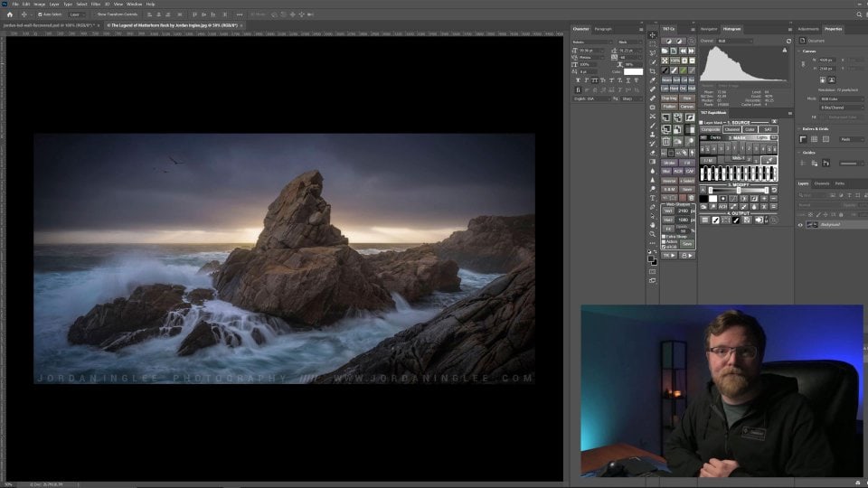Select the Eyedropper tool
Viewport: 868px width, 488px height.
point(653,80)
